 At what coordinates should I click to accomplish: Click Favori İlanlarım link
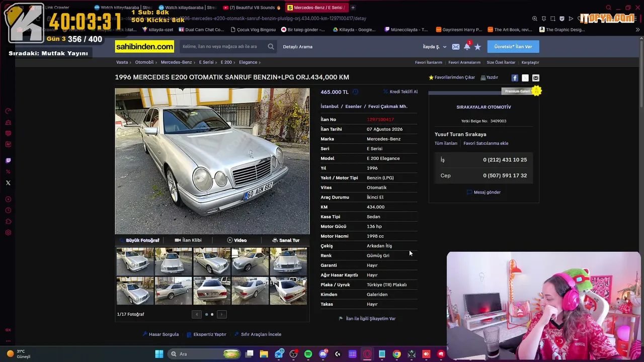(x=429, y=62)
